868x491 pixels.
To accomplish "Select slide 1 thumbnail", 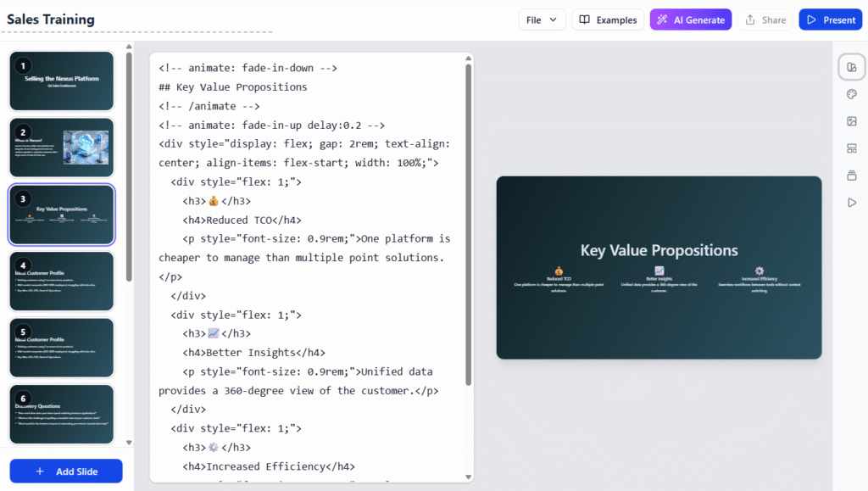I will coord(62,81).
